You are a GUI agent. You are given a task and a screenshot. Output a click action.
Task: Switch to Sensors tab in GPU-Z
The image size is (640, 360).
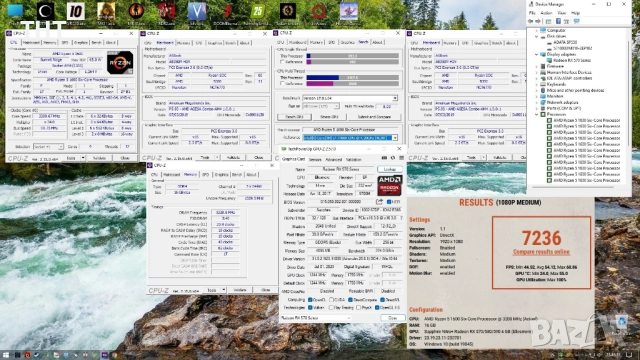pos(315,159)
